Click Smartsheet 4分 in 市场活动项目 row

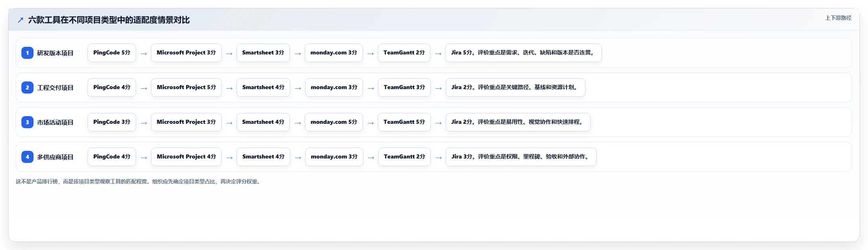click(x=263, y=122)
